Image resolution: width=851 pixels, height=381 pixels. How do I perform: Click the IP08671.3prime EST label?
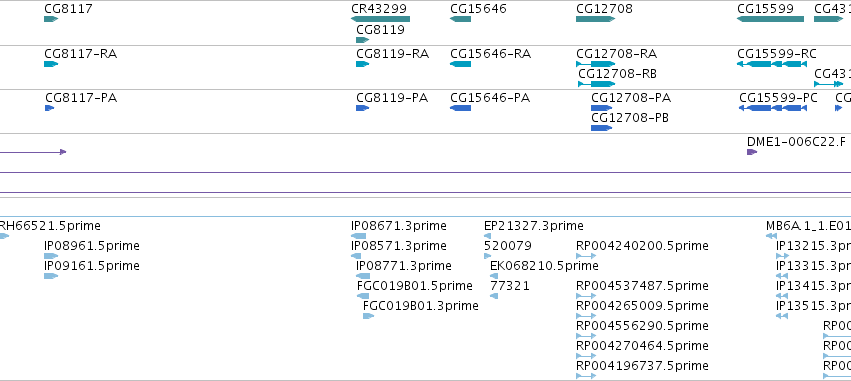click(x=399, y=226)
